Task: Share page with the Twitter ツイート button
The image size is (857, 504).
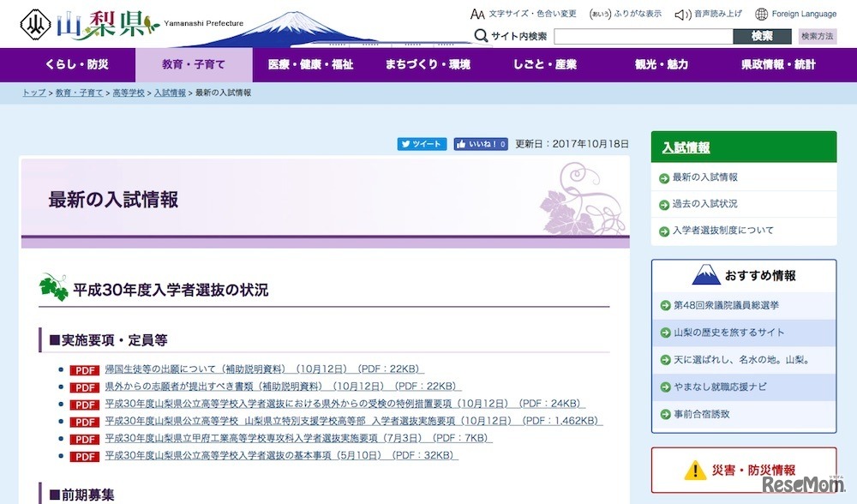Action: point(421,144)
